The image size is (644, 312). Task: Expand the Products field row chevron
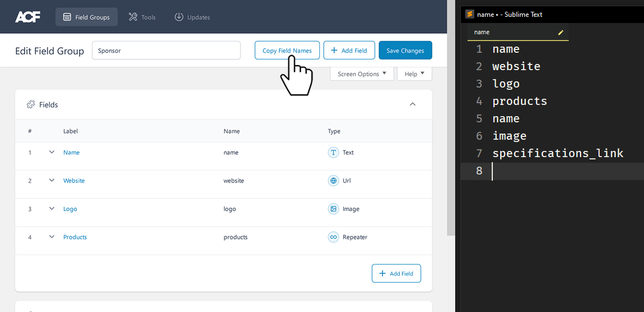point(52,237)
